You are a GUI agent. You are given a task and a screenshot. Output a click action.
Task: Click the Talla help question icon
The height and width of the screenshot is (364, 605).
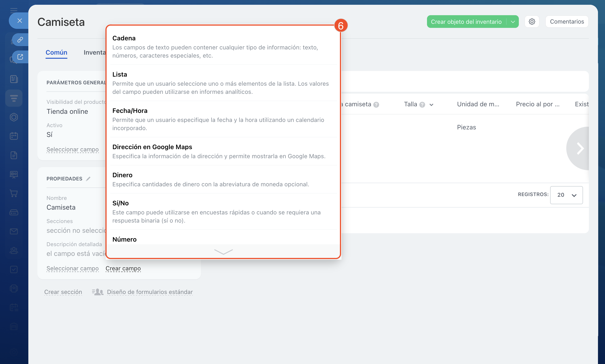click(422, 105)
